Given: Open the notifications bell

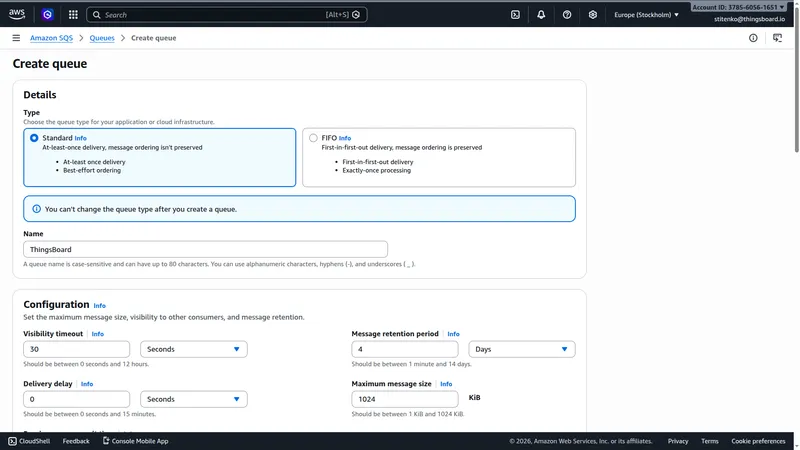Looking at the screenshot, I should click(x=541, y=15).
